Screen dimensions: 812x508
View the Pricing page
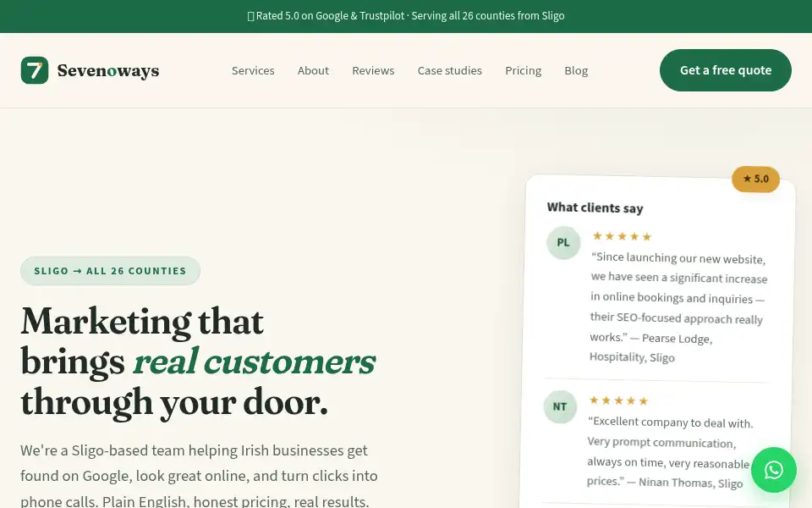point(523,70)
